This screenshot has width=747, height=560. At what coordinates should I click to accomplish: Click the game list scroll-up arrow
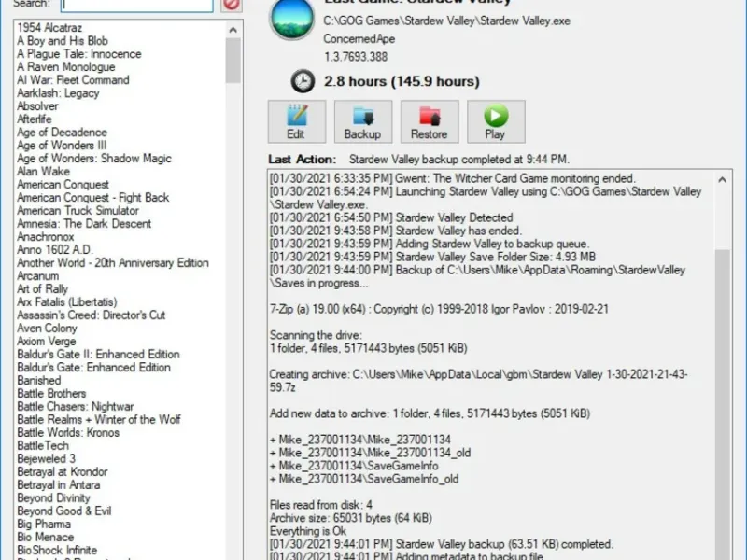[x=233, y=30]
